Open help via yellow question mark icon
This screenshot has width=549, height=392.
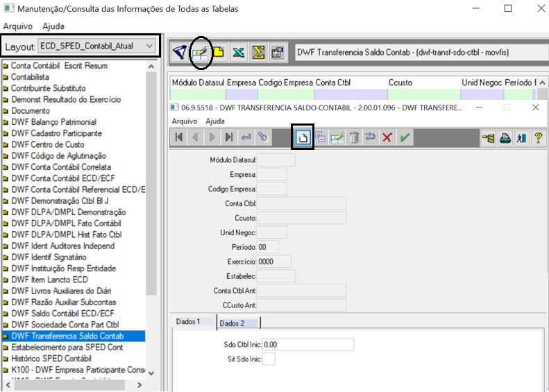[539, 138]
